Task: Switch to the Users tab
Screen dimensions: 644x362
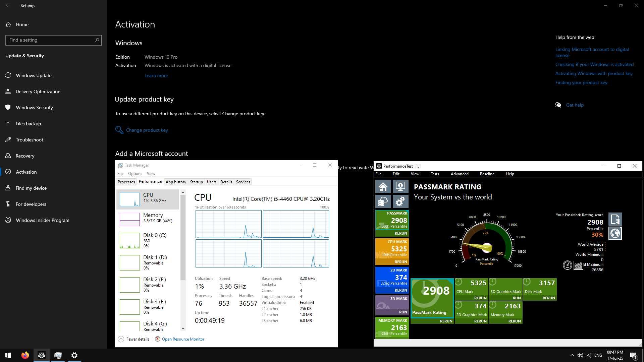Action: point(211,182)
